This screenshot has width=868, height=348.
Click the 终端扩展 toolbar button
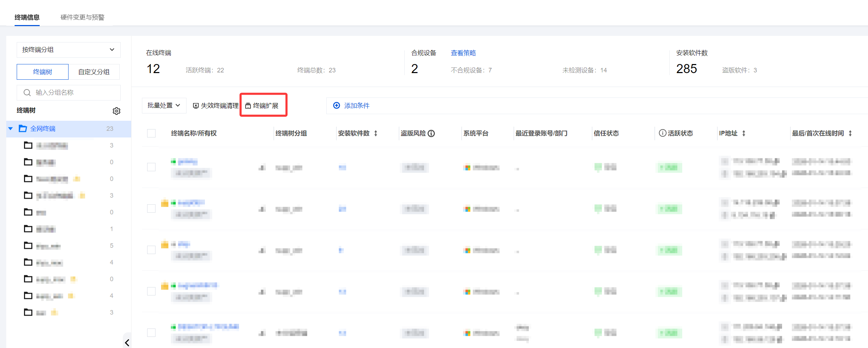(263, 105)
